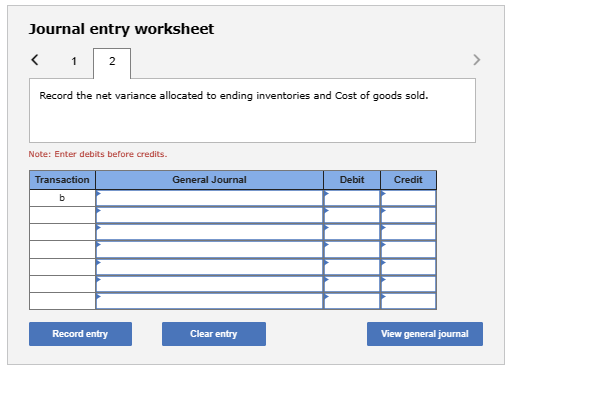Open General Journal account dropdown in fifth row
The width and height of the screenshot is (616, 393).
pos(209,267)
